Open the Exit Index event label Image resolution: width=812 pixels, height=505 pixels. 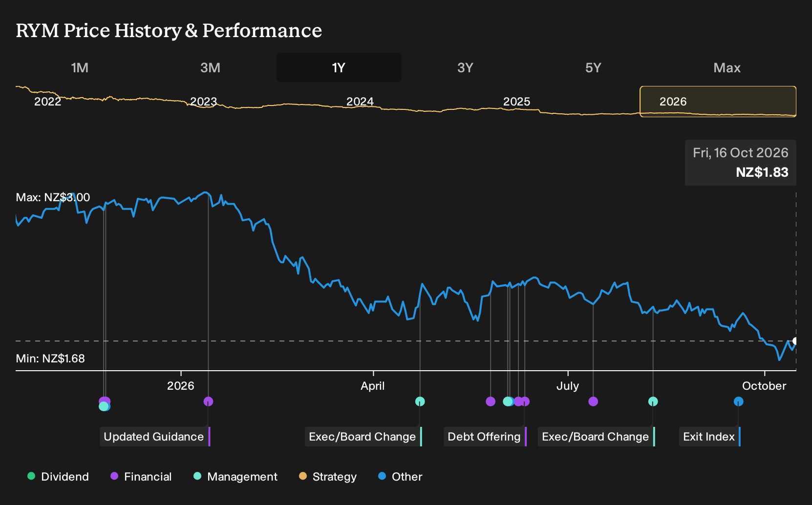coord(710,437)
